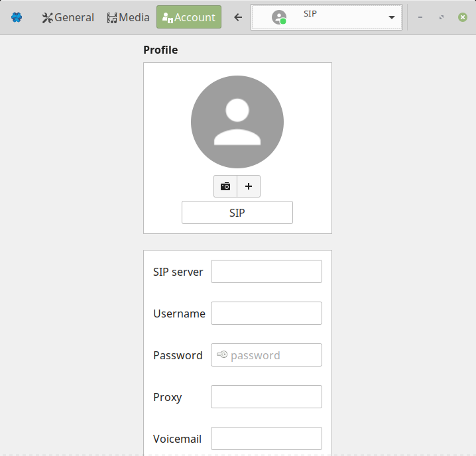Close the window with green X button
The width and height of the screenshot is (476, 456).
(x=463, y=17)
